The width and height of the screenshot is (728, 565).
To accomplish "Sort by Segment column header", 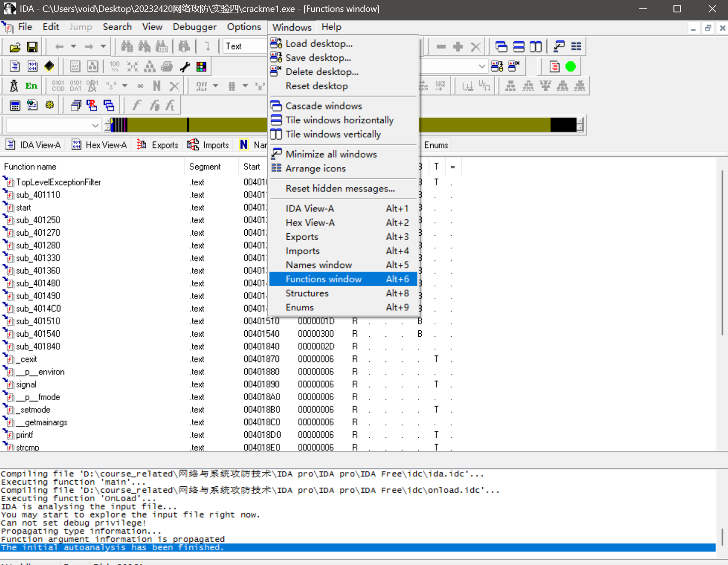I will coord(212,167).
